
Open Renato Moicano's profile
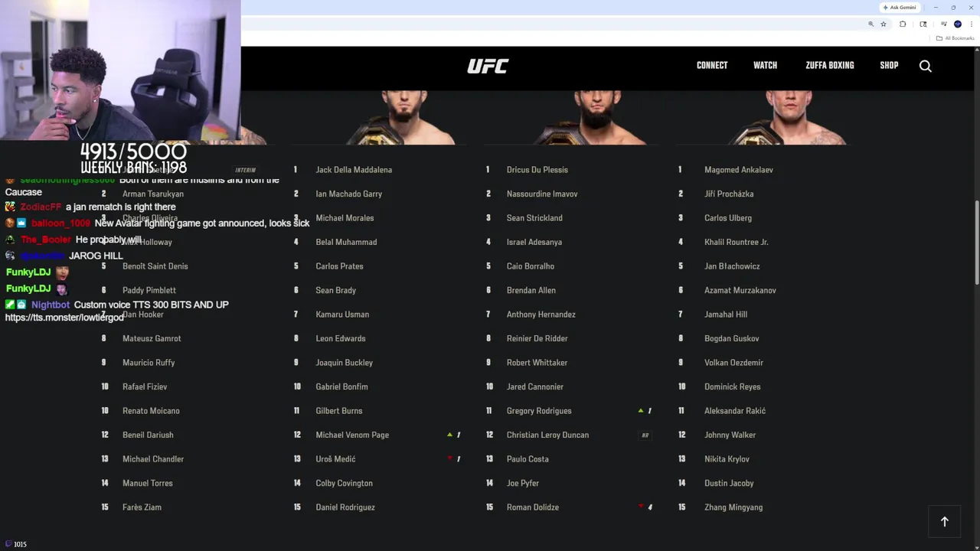(x=151, y=411)
